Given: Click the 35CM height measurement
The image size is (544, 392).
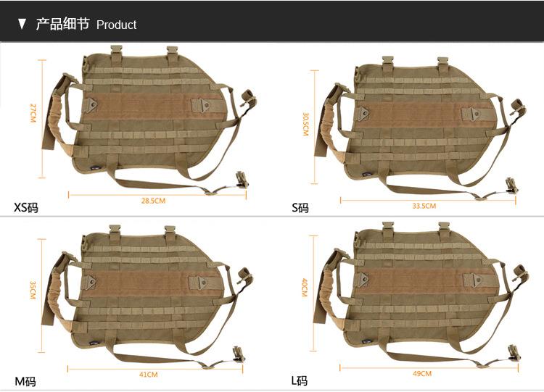Looking at the screenshot, I should click(x=33, y=290).
